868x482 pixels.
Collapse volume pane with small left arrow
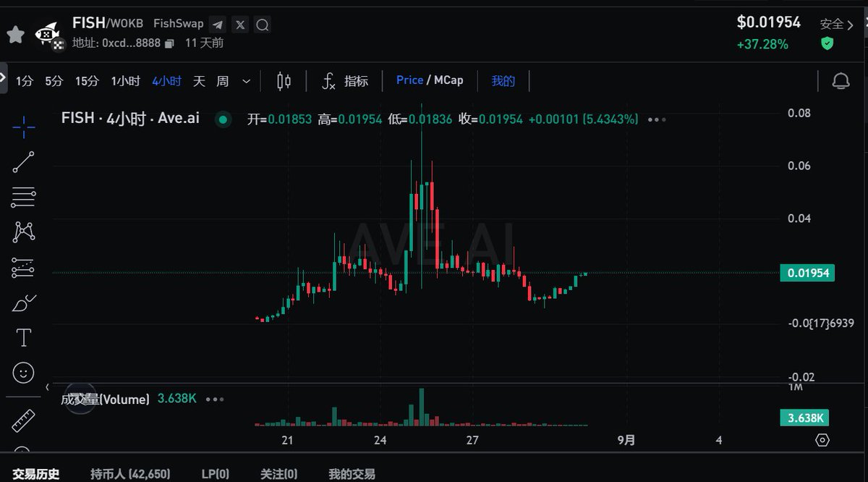48,387
